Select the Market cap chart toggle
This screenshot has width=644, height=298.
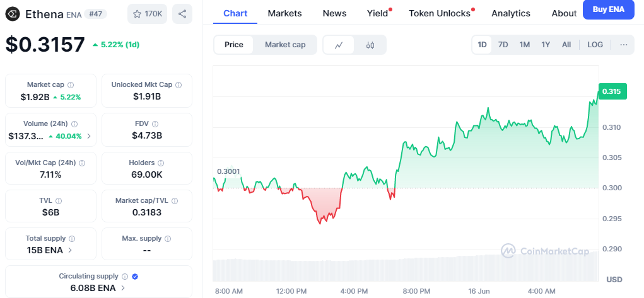[x=285, y=45]
